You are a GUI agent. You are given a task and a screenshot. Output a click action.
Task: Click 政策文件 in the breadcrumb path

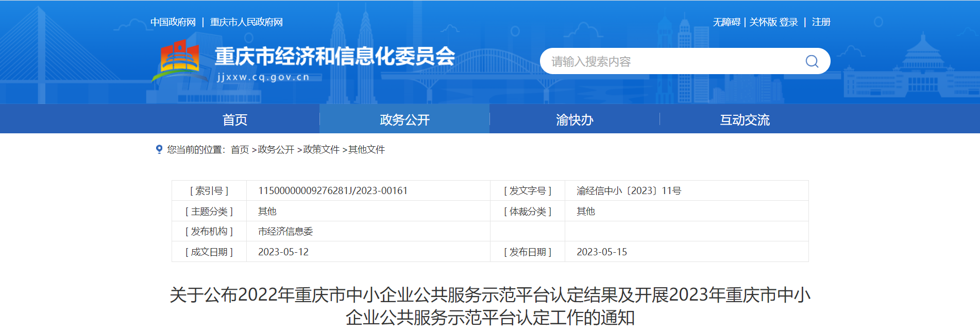(x=321, y=150)
